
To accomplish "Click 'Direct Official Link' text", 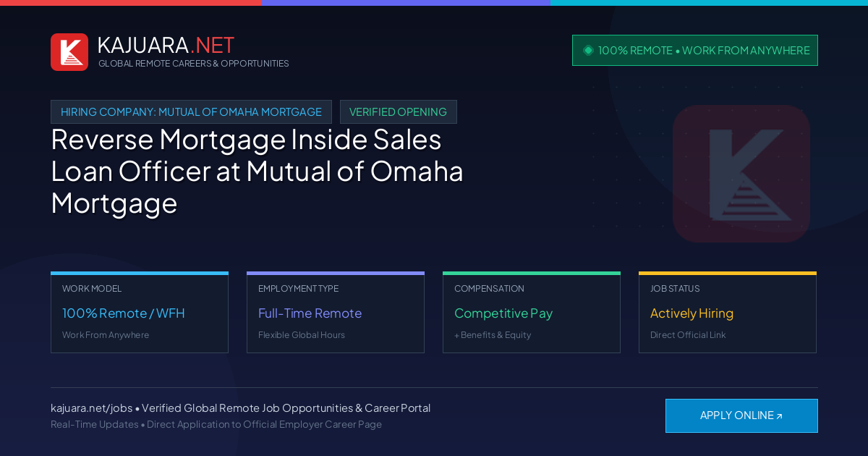I will point(688,335).
